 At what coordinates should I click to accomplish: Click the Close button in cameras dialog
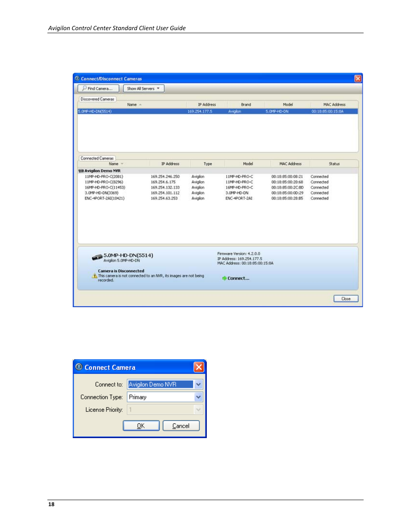point(346,299)
